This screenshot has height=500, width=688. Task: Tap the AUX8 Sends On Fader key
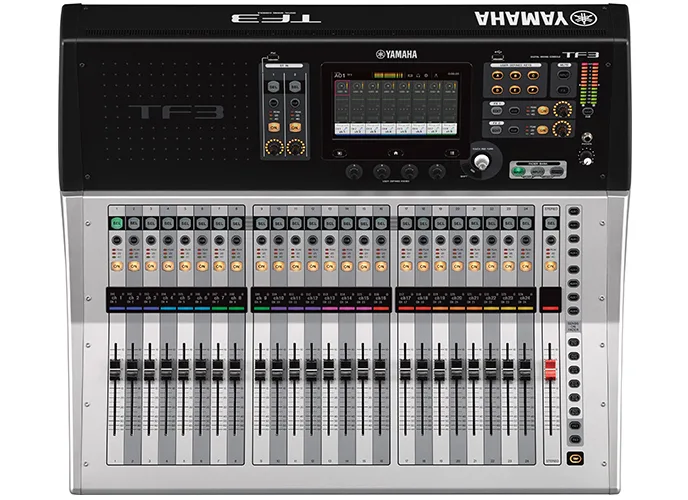pyautogui.click(x=574, y=311)
